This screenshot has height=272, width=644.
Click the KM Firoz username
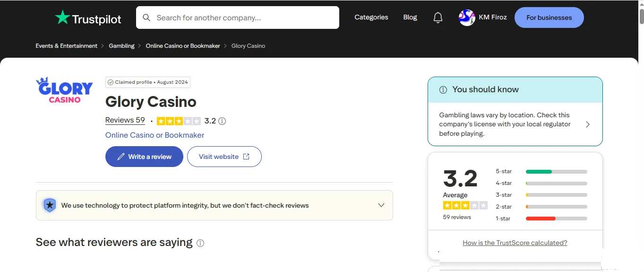tap(493, 18)
